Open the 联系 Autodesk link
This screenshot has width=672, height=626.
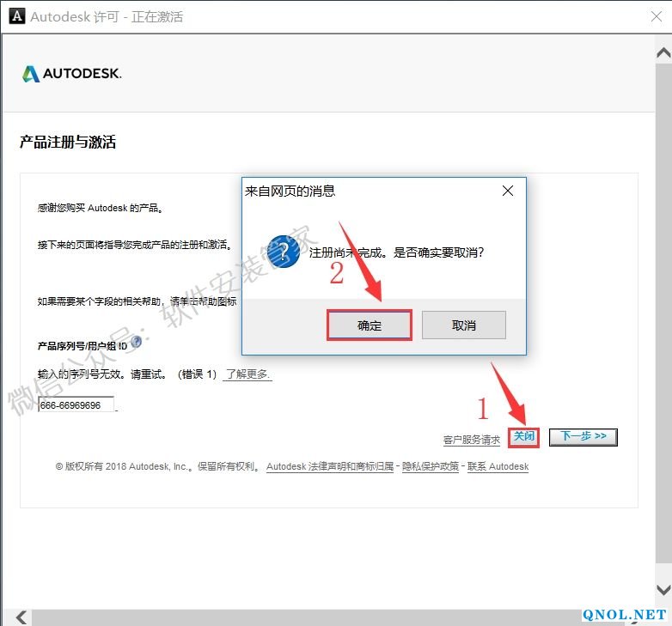tap(498, 467)
